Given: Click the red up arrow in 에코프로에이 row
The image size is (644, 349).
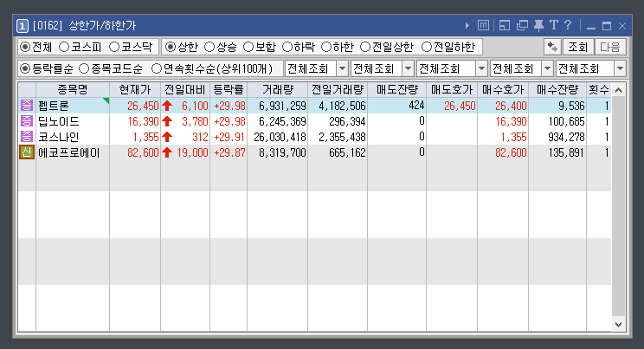Looking at the screenshot, I should pos(167,153).
